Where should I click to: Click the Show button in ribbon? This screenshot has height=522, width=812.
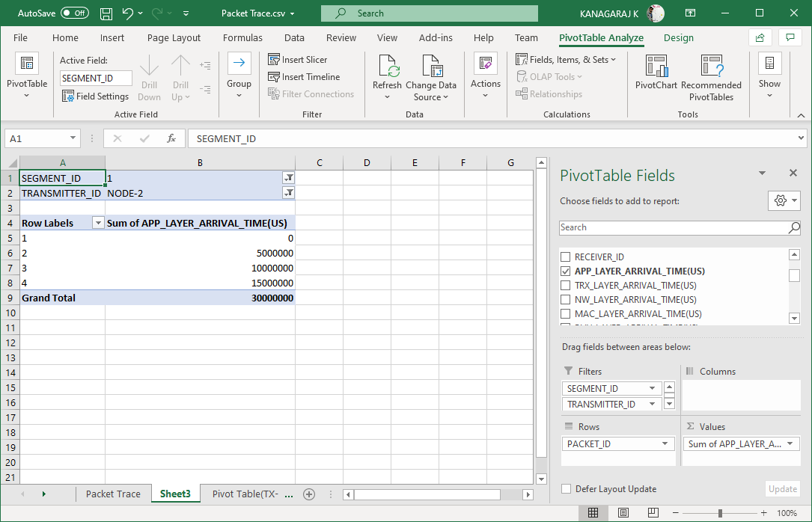[769, 76]
